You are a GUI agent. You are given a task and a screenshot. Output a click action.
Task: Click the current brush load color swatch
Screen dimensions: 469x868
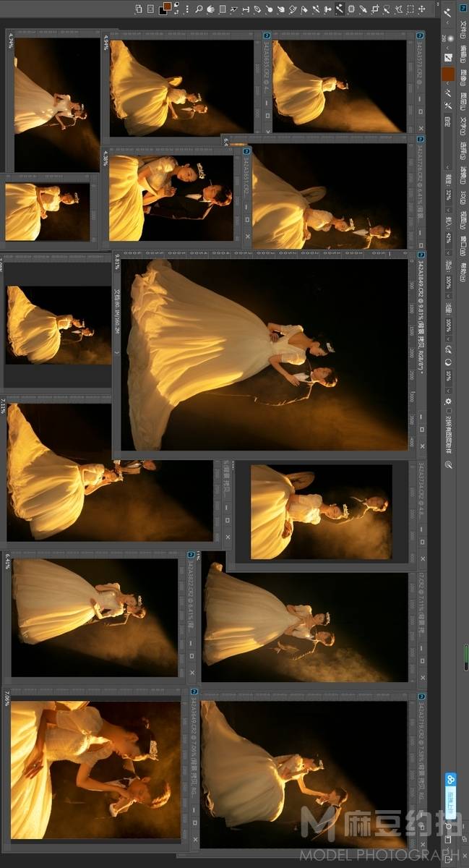tap(448, 74)
